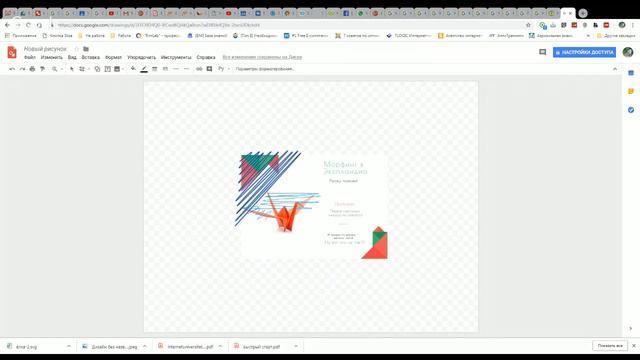Open the Инструменты menu
The height and width of the screenshot is (360, 640).
[176, 58]
